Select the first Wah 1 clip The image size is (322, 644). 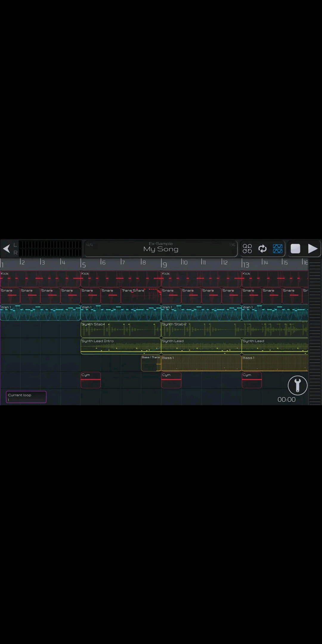(x=40, y=312)
